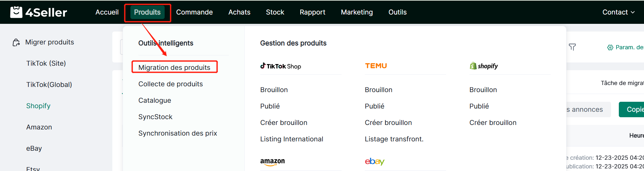Open Collecte de produits
This screenshot has width=644, height=171.
tap(170, 84)
